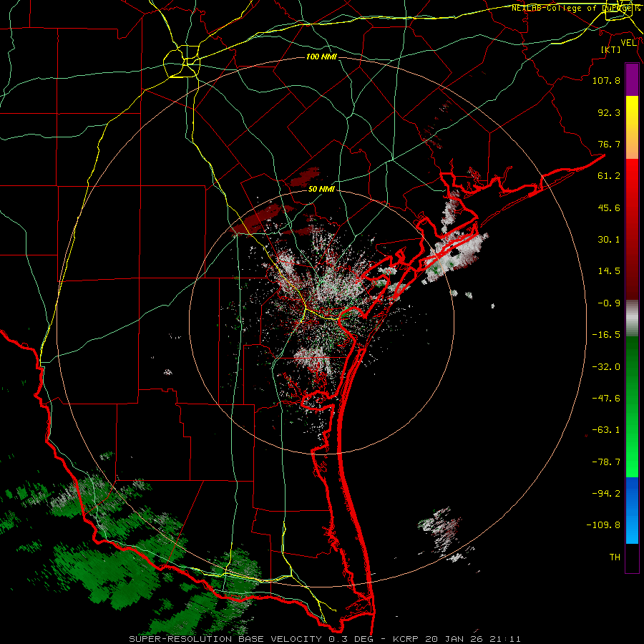Click the 14.5 velocity scale value

point(609,271)
